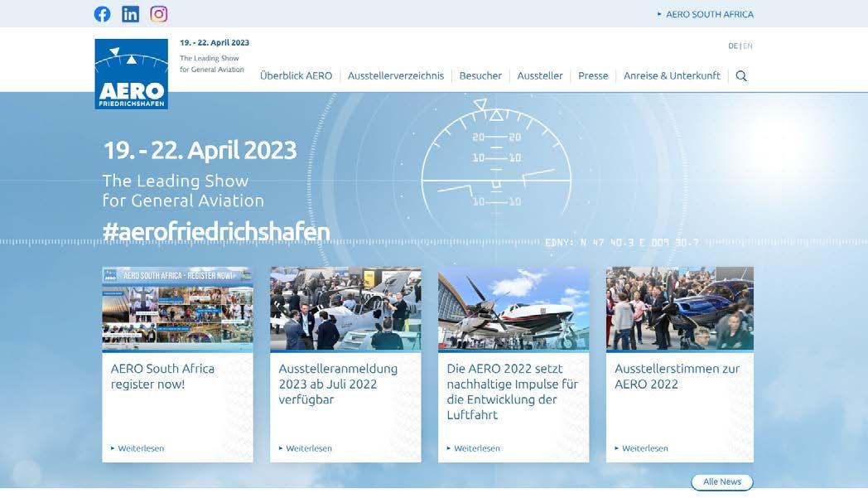Open 'Ausstelleranmeldung 2023 ab Juli 2022' headline

338,384
